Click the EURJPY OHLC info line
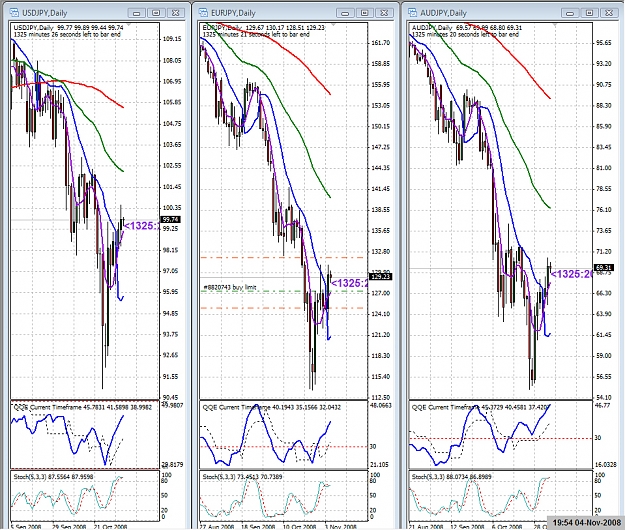Viewport: 625px width, 530px height. click(263, 28)
